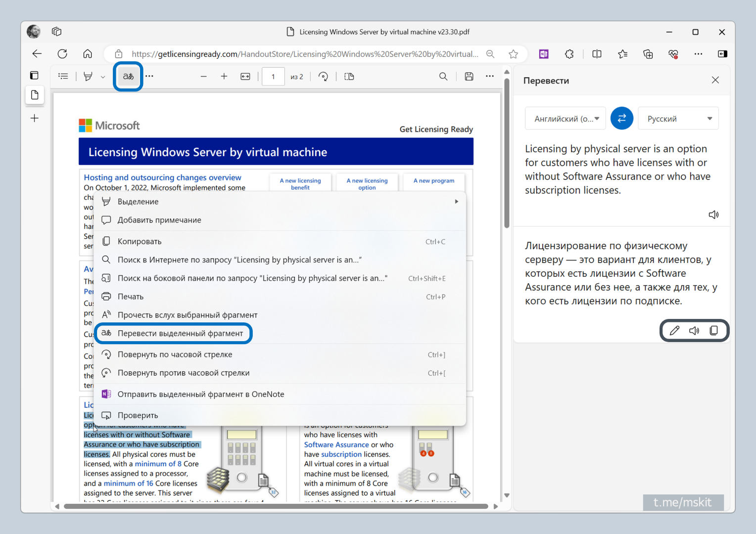
Task: Toggle split screen view
Action: tap(597, 54)
